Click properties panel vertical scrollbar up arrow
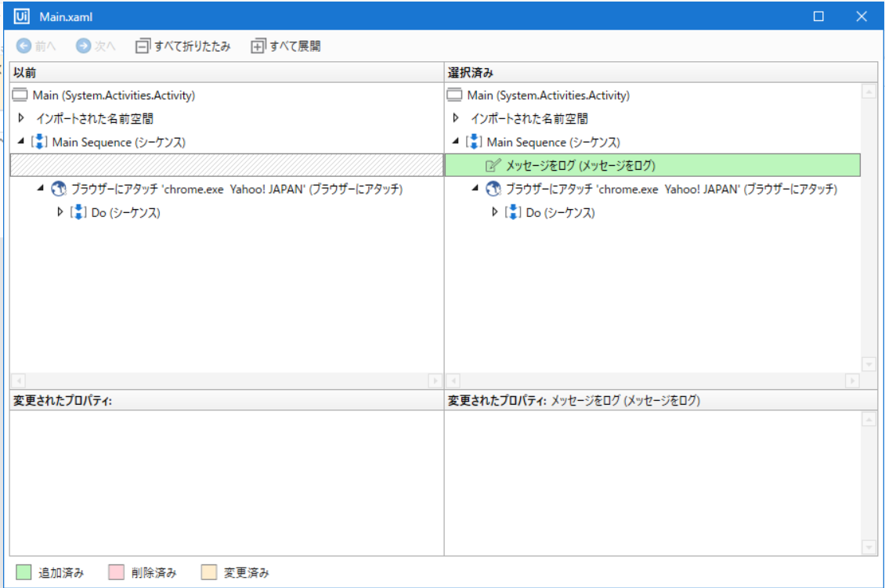 pos(869,420)
